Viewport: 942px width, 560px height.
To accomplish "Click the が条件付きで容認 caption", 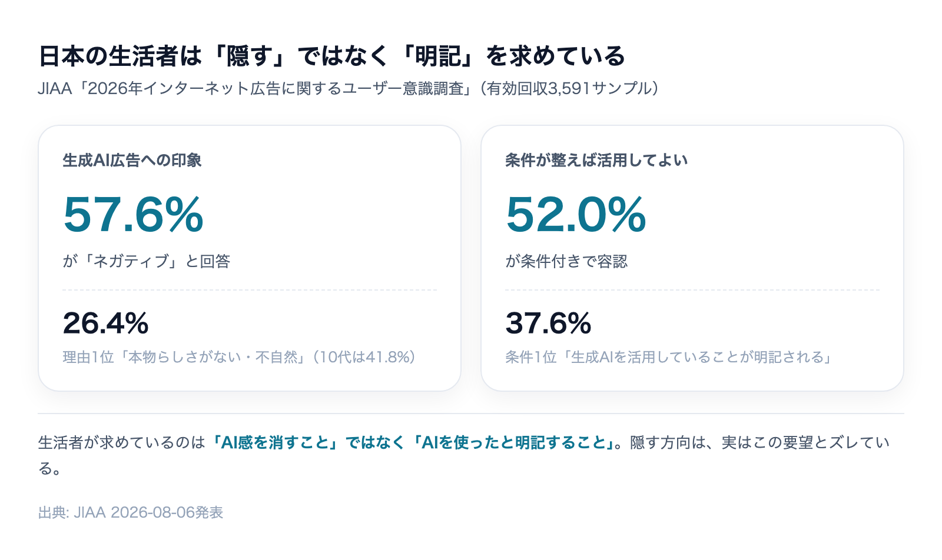I will pos(566,261).
